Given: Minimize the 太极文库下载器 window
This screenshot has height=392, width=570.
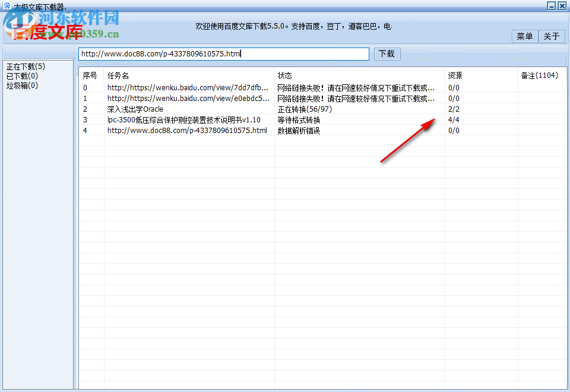Looking at the screenshot, I should (552, 6).
